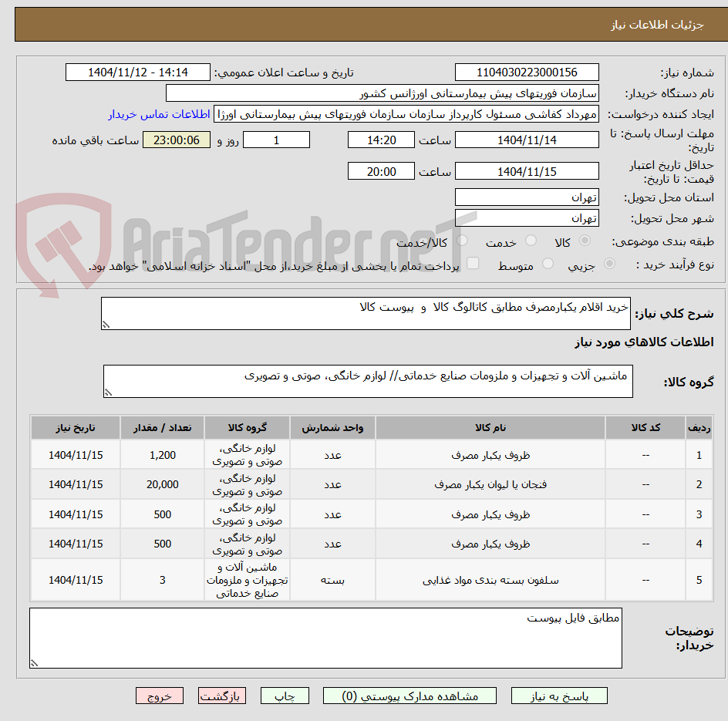
Task: Click the کد کالا column header
Action: point(645,427)
